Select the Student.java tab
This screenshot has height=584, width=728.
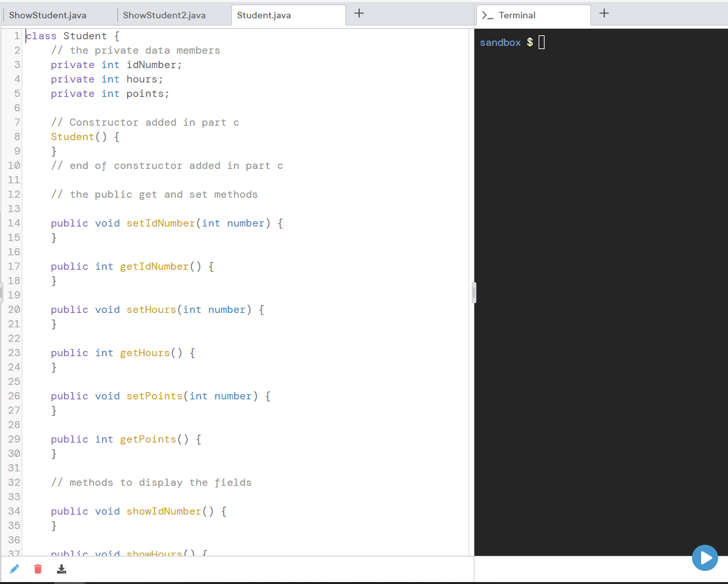coord(263,15)
